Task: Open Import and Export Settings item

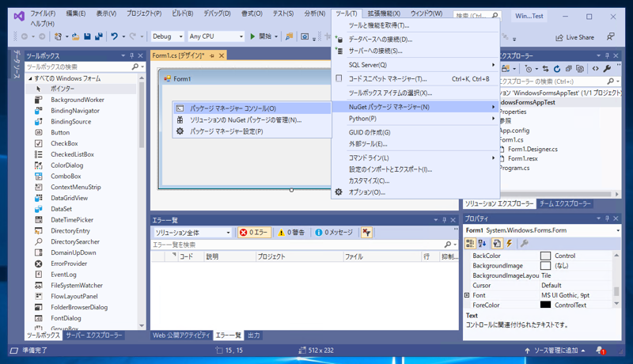Action: [x=415, y=169]
